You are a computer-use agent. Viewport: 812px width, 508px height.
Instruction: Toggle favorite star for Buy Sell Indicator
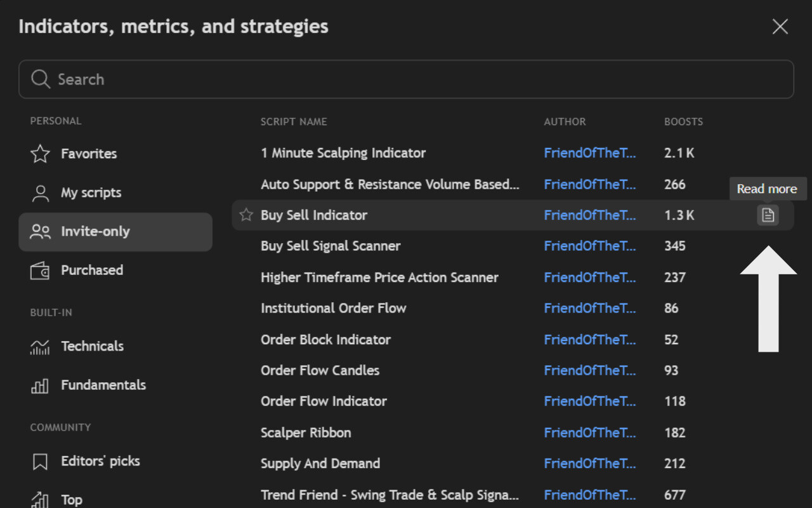pyautogui.click(x=246, y=215)
